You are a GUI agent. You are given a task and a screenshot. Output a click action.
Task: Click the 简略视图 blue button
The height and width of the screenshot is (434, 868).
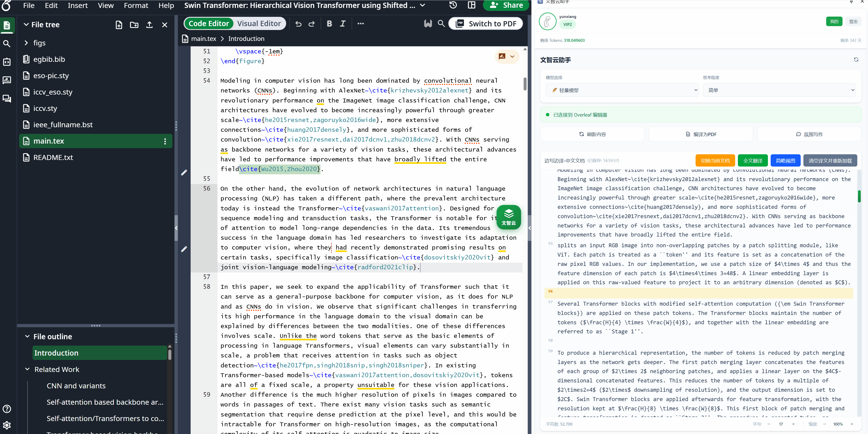tap(785, 161)
